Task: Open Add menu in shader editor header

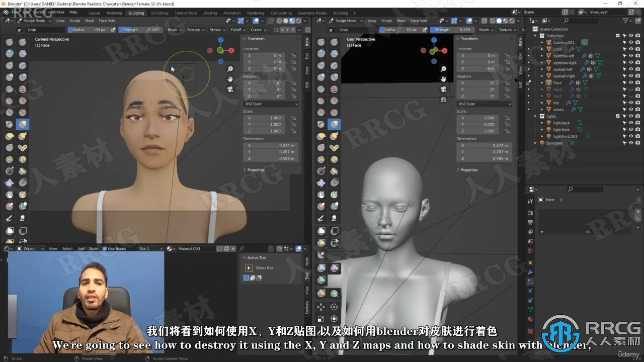Action: coord(81,248)
